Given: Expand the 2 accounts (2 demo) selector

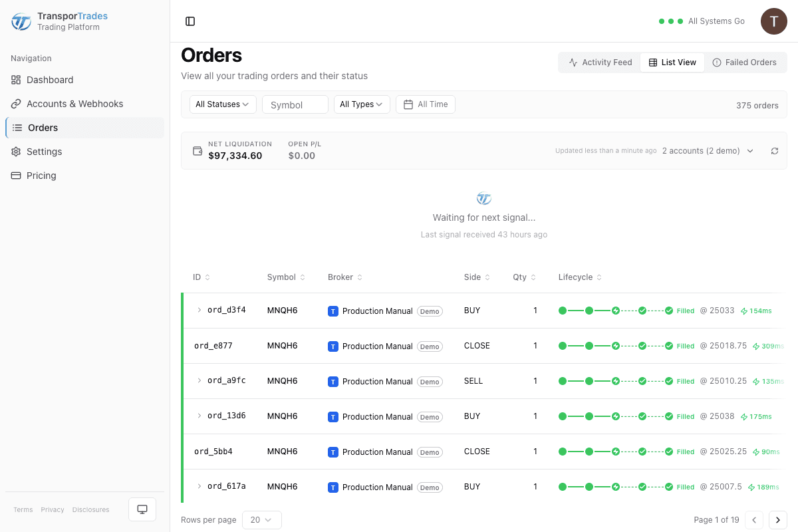Looking at the screenshot, I should [x=708, y=151].
